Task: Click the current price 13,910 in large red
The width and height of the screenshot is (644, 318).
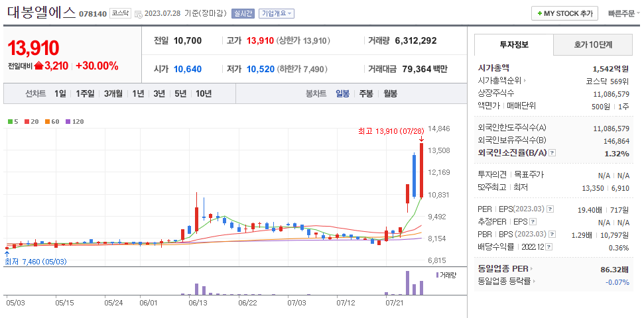Action: (34, 48)
